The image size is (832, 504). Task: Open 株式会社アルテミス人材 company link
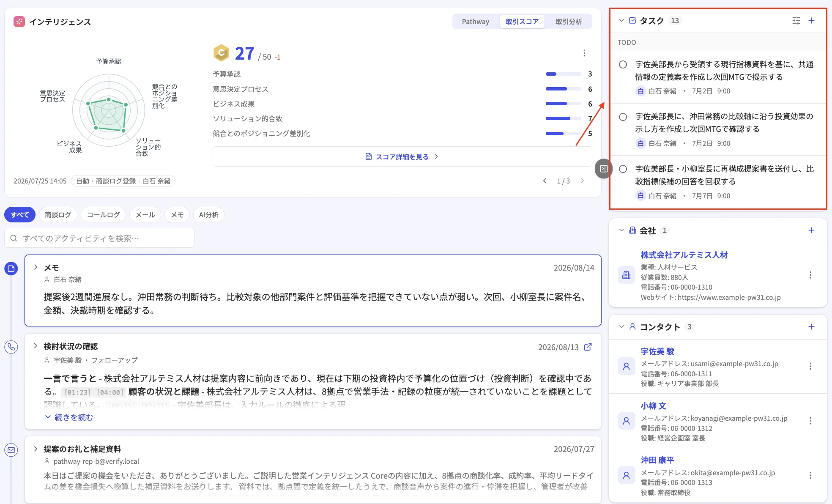[684, 255]
